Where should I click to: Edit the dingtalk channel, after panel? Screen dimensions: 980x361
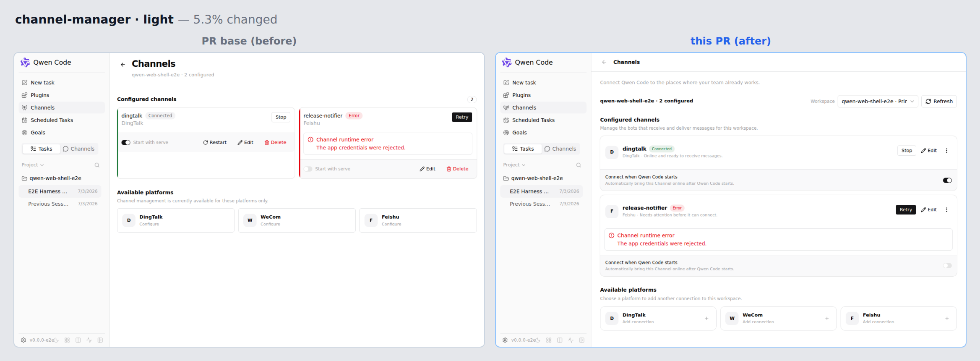tap(929, 151)
